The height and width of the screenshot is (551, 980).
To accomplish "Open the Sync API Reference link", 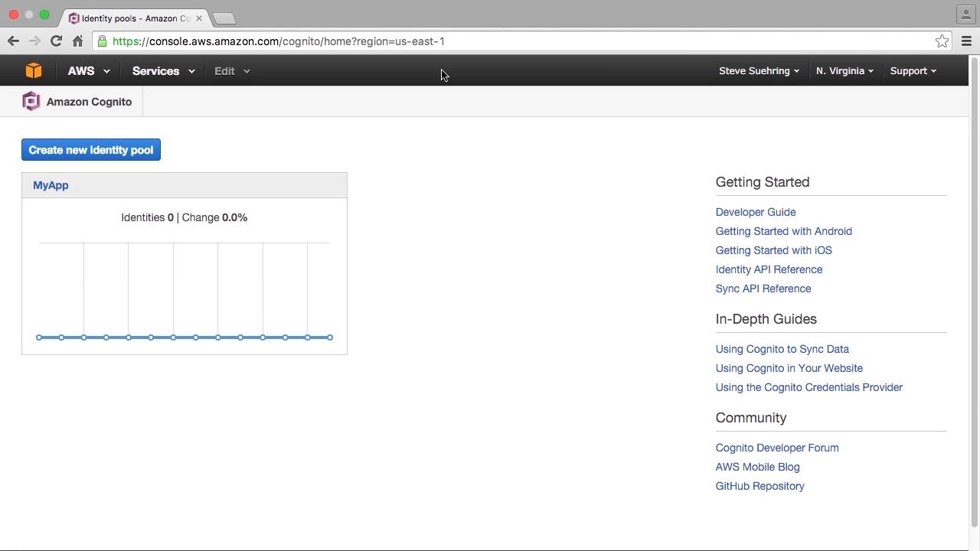I will pos(763,289).
